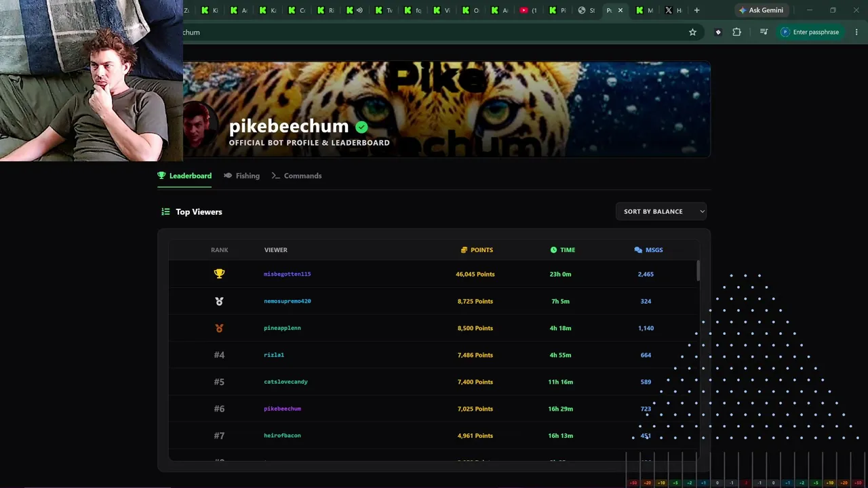Open the Leaderboard tab

[x=184, y=176]
